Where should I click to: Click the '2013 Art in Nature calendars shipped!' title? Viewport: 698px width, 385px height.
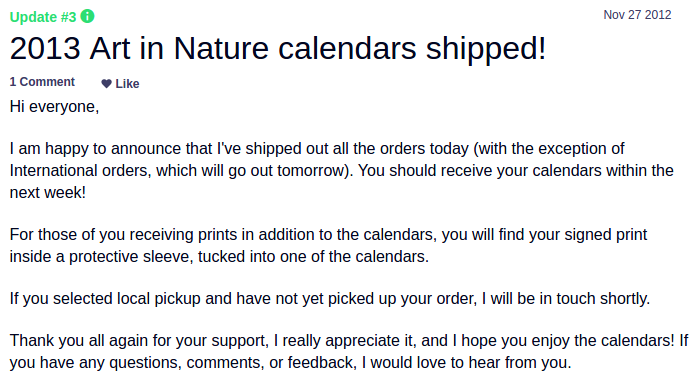[x=278, y=48]
